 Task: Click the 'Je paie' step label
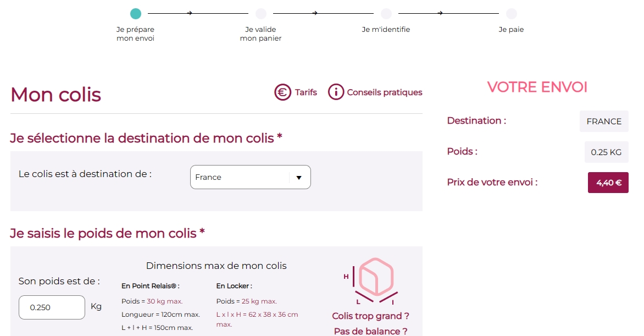click(x=511, y=30)
